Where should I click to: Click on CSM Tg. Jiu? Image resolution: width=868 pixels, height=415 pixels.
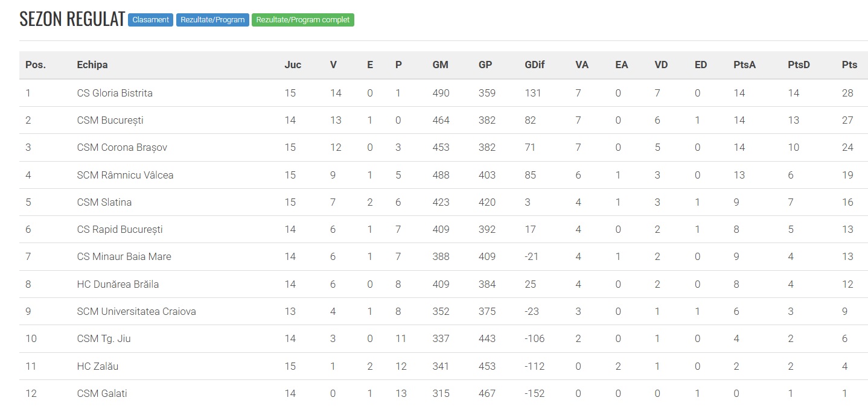[x=104, y=338]
